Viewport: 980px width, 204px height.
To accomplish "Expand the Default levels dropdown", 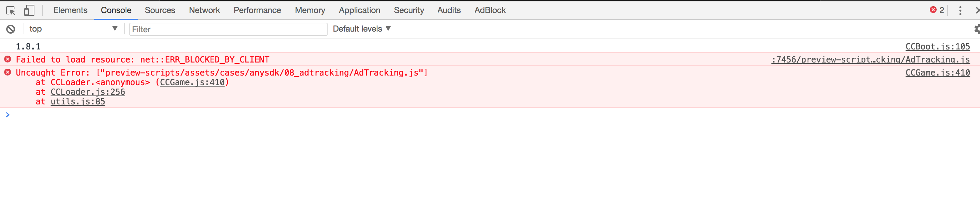I will (361, 29).
